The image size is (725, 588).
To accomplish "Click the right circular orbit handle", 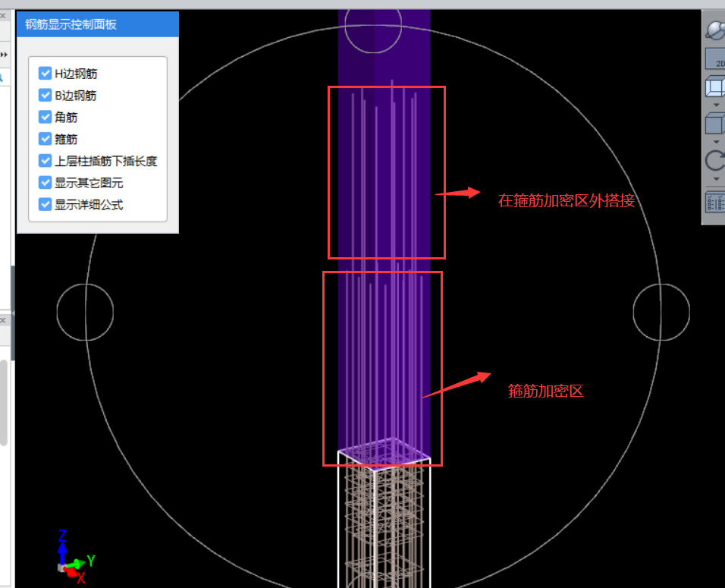I will [661, 313].
